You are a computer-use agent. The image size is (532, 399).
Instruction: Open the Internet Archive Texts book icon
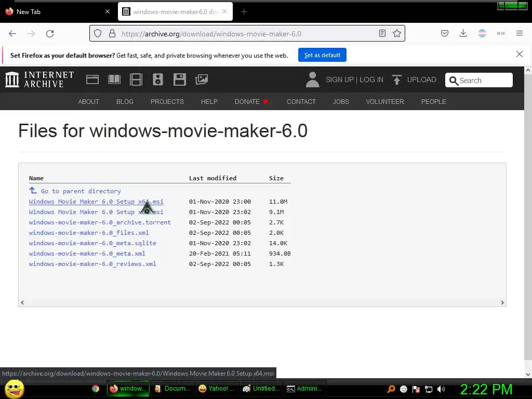click(114, 79)
